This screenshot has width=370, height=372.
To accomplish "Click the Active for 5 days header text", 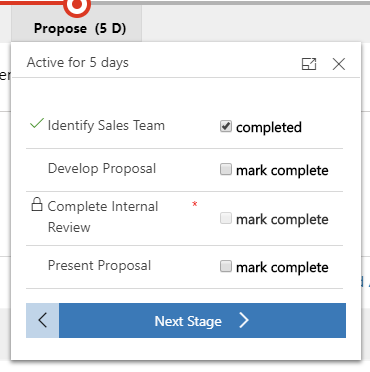I will (78, 63).
